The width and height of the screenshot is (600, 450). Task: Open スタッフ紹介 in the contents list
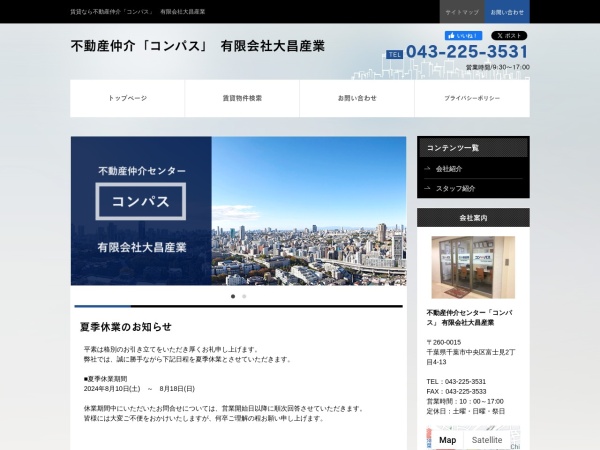tap(455, 188)
